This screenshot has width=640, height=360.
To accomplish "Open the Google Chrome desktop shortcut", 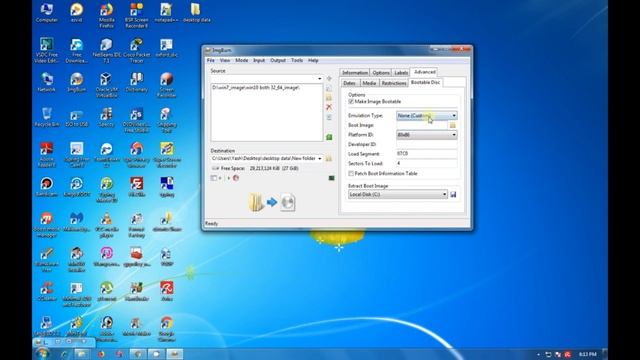I will point(166,329).
